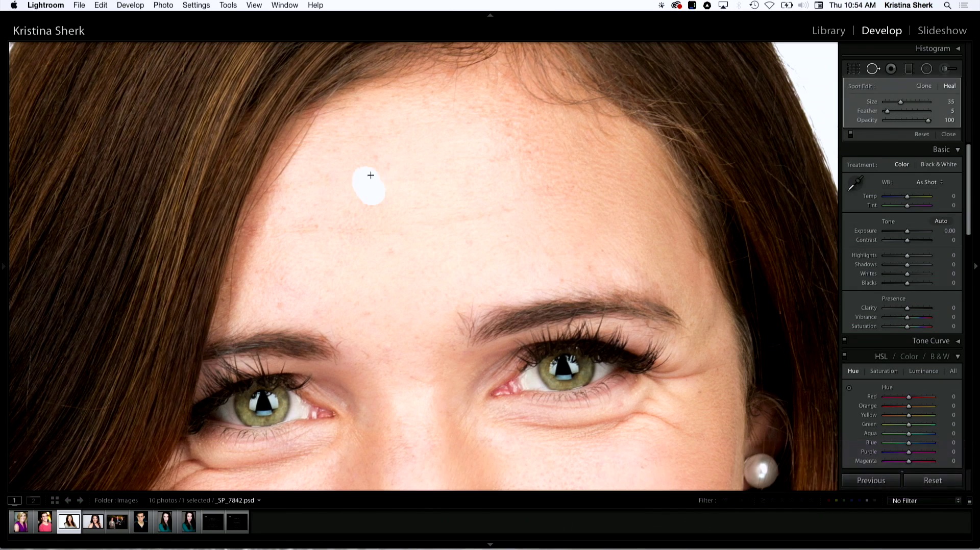
Task: Toggle the HSL panel on/off switch
Action: [x=844, y=356]
